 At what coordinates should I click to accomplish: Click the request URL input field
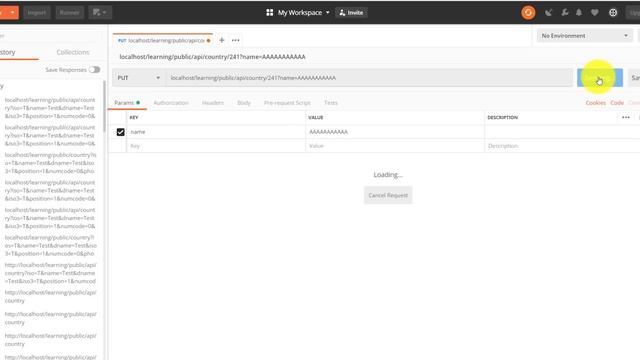tap(369, 78)
